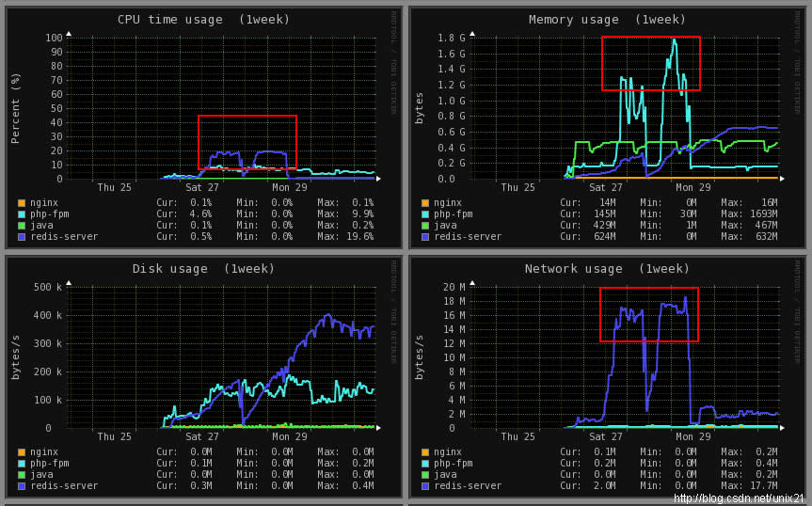Click the nginx orange swatch in CPU legend
Viewport: 812px width, 506px height.
tap(22, 203)
